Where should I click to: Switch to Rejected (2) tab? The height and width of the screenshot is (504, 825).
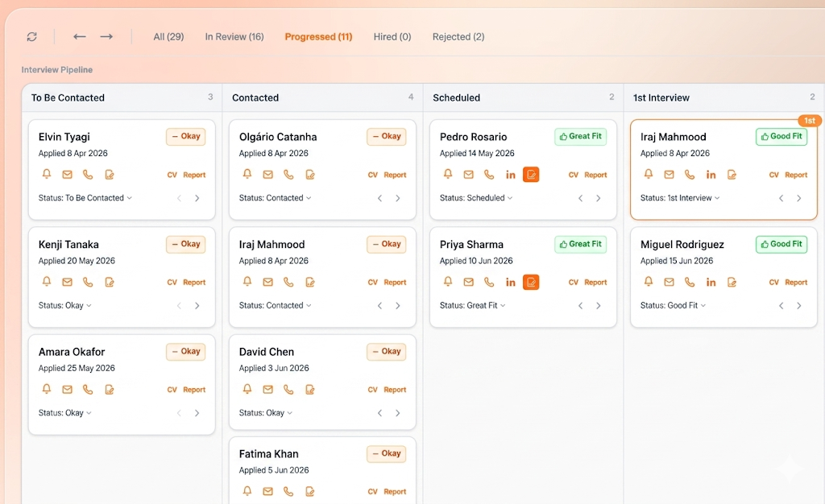tap(458, 37)
